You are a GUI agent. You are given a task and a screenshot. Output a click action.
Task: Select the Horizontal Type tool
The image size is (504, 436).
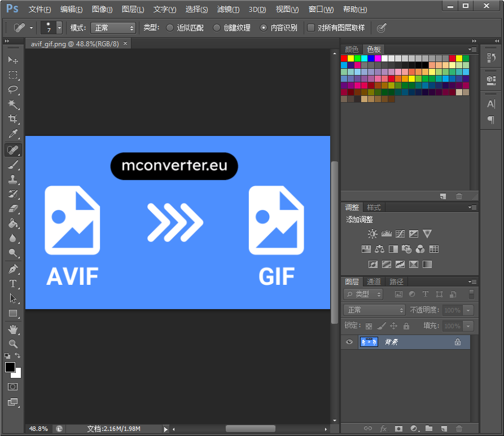click(x=13, y=284)
